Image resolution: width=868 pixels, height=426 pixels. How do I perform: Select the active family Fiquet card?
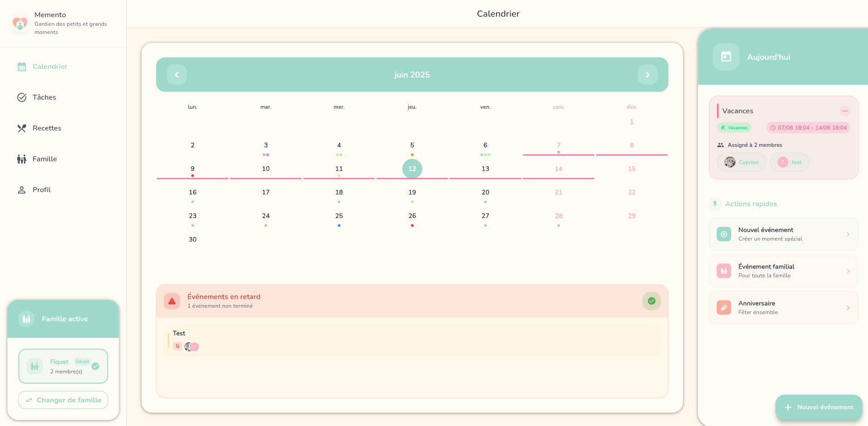[x=63, y=366]
